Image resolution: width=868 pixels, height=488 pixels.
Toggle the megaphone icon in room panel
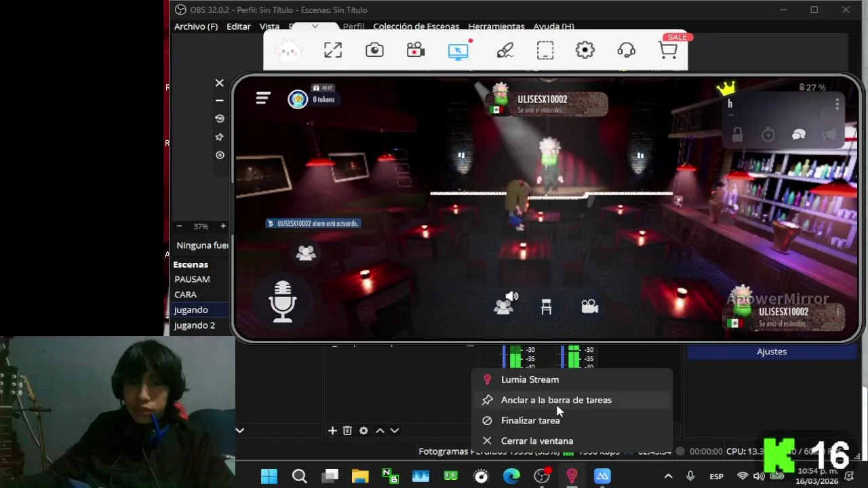(x=829, y=135)
